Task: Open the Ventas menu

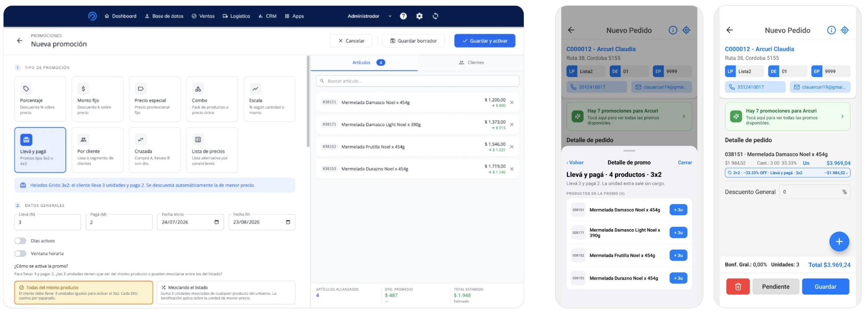Action: click(x=203, y=16)
